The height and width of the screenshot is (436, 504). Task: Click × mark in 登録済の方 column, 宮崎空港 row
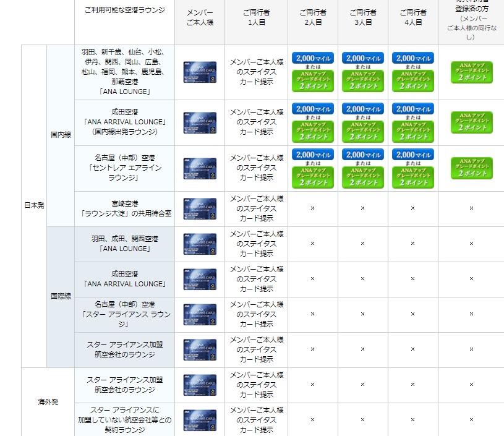click(x=472, y=208)
